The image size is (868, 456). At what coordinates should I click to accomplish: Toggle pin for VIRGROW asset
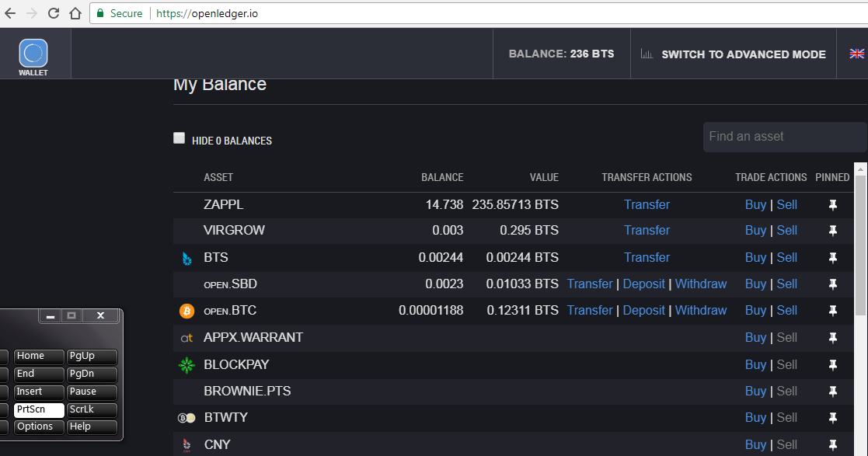[832, 230]
